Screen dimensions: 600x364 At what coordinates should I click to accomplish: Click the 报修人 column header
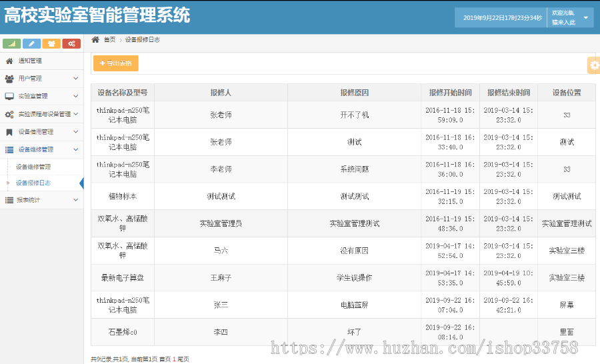221,93
